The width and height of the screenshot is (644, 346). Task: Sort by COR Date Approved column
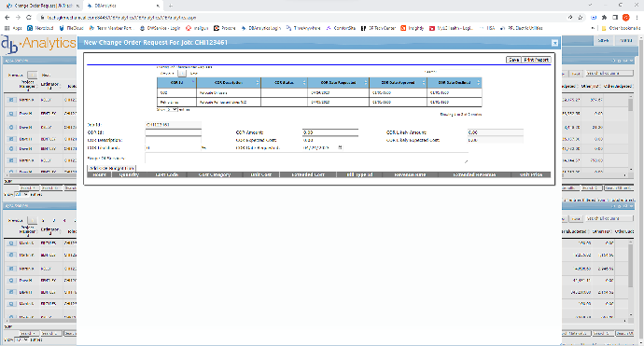(x=398, y=82)
